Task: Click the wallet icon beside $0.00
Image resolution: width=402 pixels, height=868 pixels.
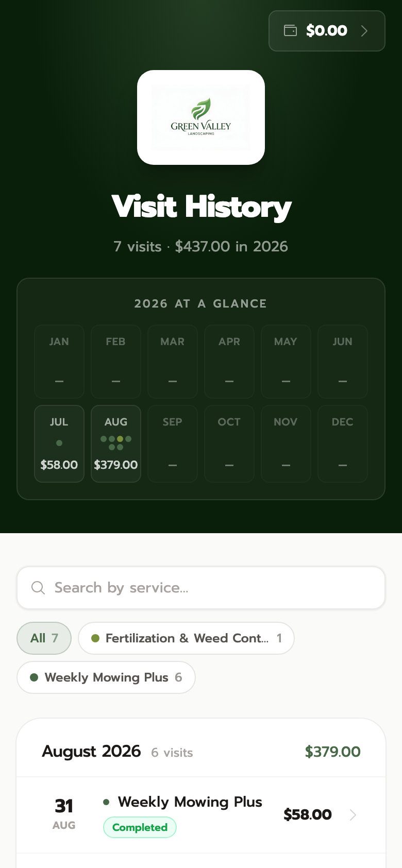Action: point(291,30)
